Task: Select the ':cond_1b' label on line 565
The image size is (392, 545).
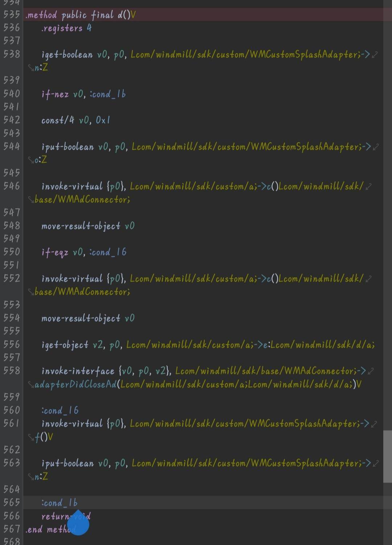Action: pos(60,503)
